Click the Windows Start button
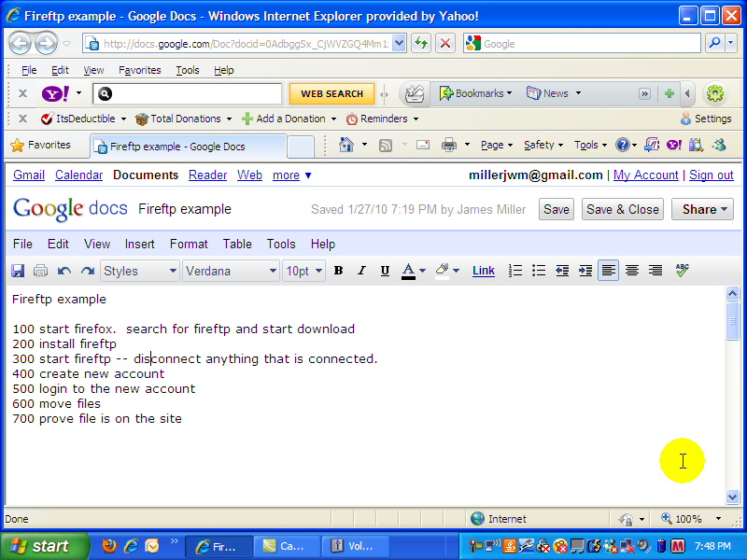 (x=39, y=546)
